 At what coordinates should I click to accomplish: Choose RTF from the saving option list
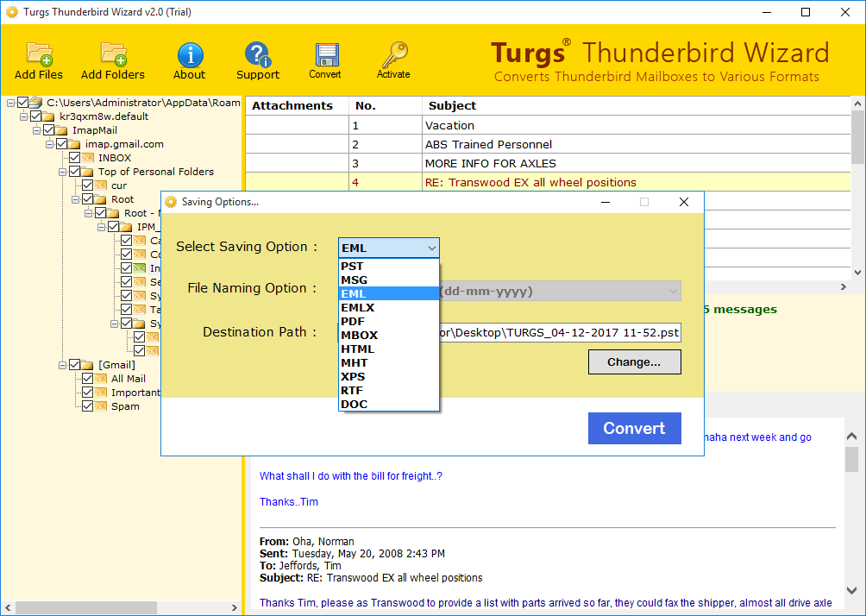pyautogui.click(x=389, y=391)
